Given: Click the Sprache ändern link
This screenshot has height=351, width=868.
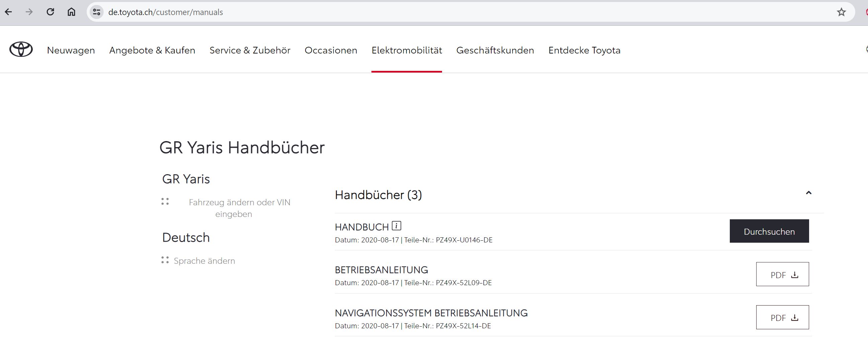Looking at the screenshot, I should click(x=204, y=261).
